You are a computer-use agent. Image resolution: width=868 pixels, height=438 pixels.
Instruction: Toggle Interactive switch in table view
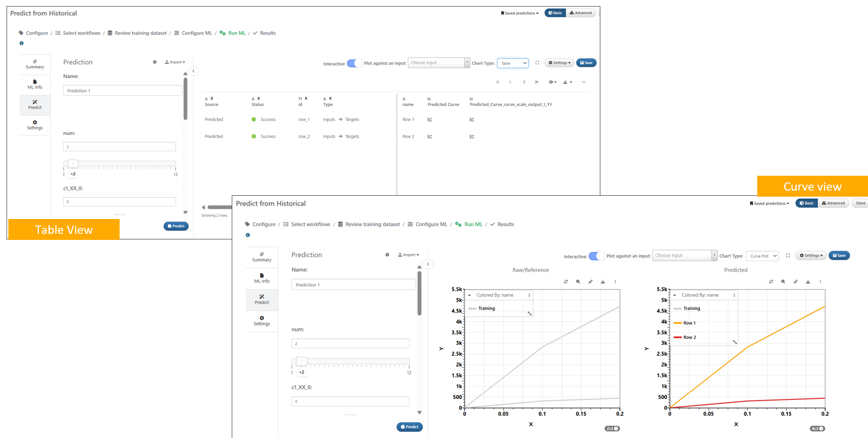[x=354, y=63]
